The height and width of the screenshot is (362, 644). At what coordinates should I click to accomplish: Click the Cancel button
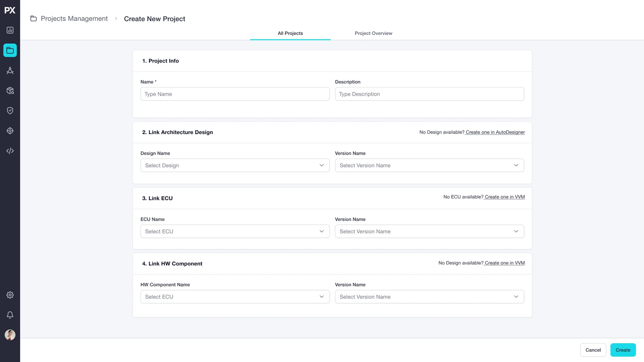tap(593, 350)
